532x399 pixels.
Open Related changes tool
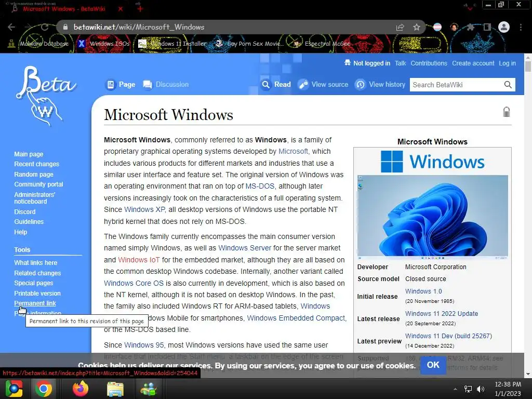coord(37,273)
